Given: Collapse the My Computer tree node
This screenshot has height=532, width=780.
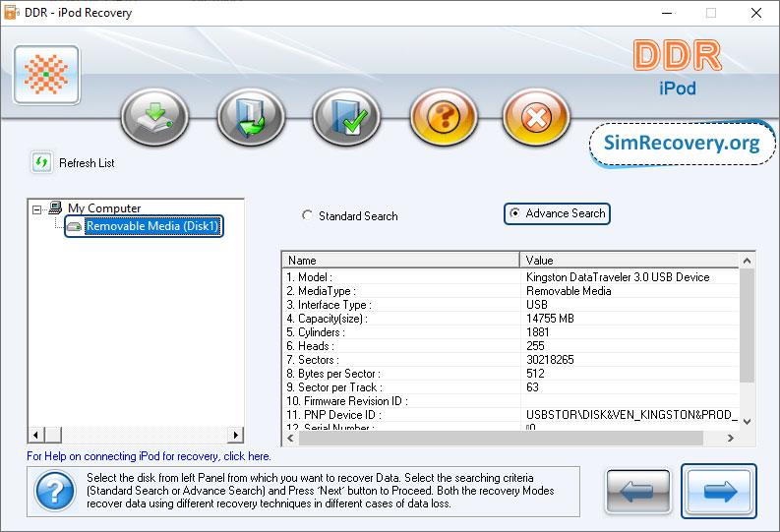Looking at the screenshot, I should tap(37, 208).
